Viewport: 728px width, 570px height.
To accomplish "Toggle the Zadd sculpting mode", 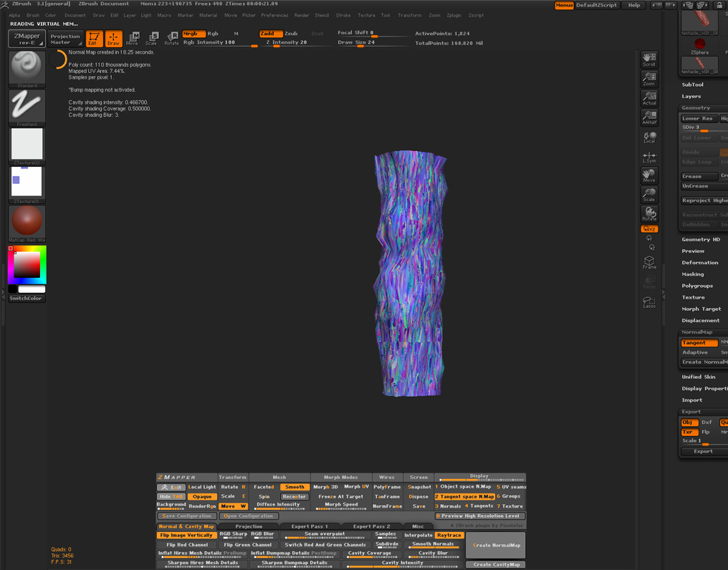I will pos(272,33).
